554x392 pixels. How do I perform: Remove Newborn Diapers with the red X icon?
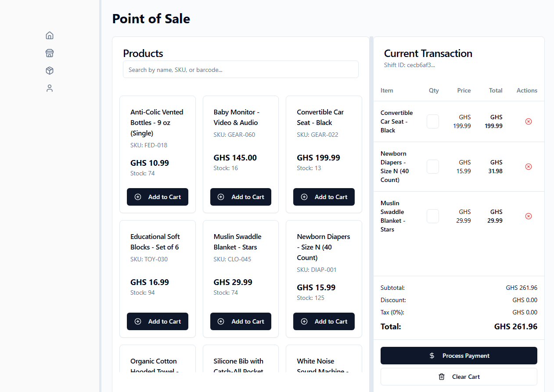coord(529,167)
